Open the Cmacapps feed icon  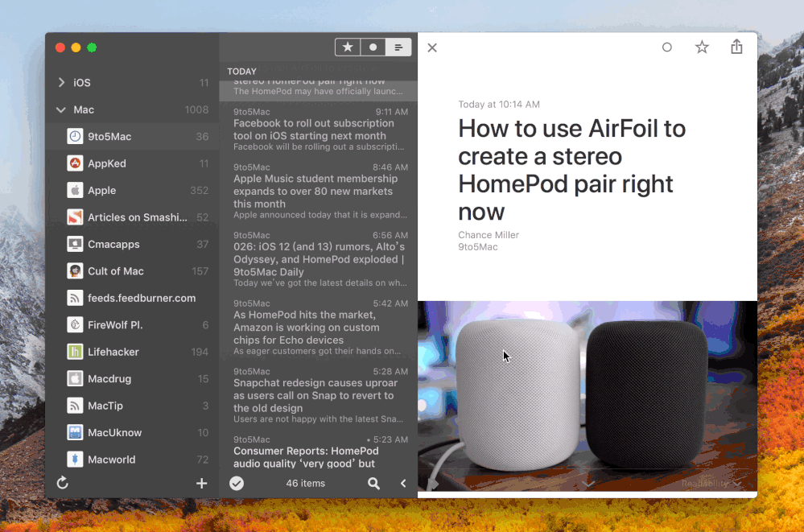click(75, 244)
